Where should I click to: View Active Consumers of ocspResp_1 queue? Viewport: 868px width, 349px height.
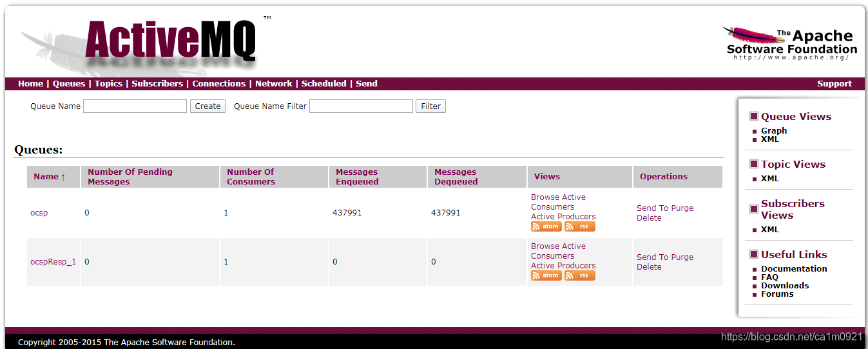[558, 251]
